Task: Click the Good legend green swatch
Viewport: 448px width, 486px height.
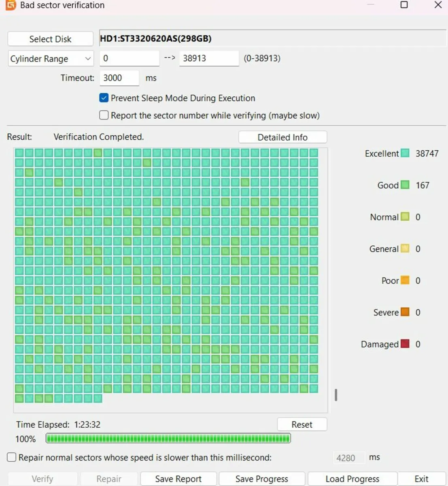Action: click(405, 185)
